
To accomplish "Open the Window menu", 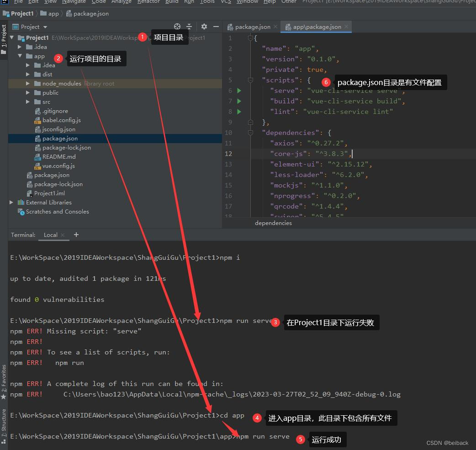I will [247, 1].
